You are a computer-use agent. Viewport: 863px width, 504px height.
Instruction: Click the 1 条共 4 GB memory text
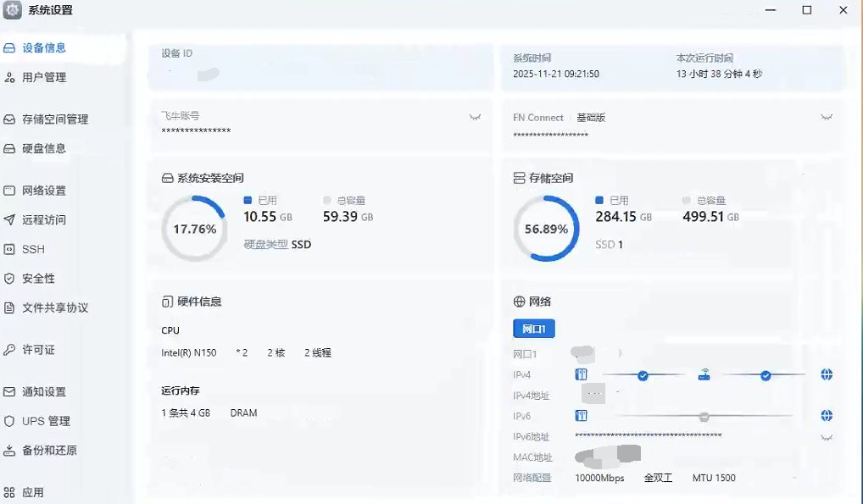186,413
